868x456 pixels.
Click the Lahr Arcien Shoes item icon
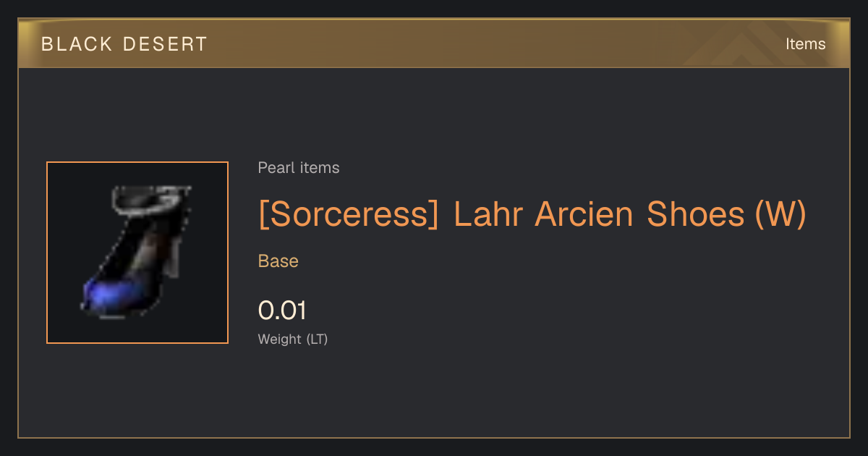point(137,253)
